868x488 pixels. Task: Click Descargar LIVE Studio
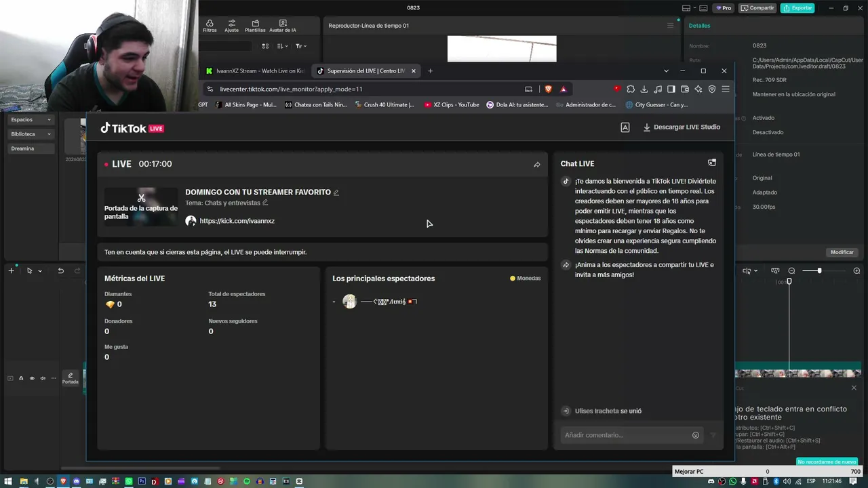pyautogui.click(x=682, y=127)
